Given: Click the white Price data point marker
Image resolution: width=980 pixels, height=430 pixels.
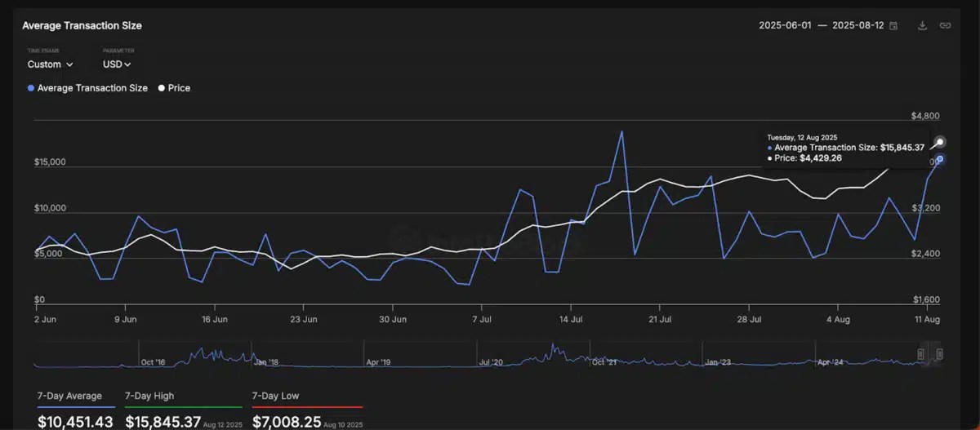Looking at the screenshot, I should click(940, 143).
